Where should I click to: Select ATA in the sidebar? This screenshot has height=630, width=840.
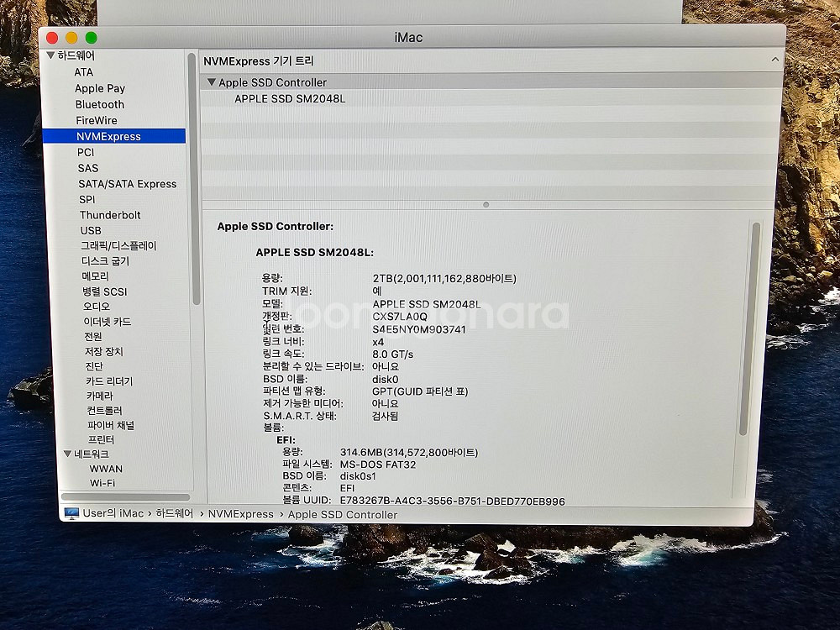point(83,71)
